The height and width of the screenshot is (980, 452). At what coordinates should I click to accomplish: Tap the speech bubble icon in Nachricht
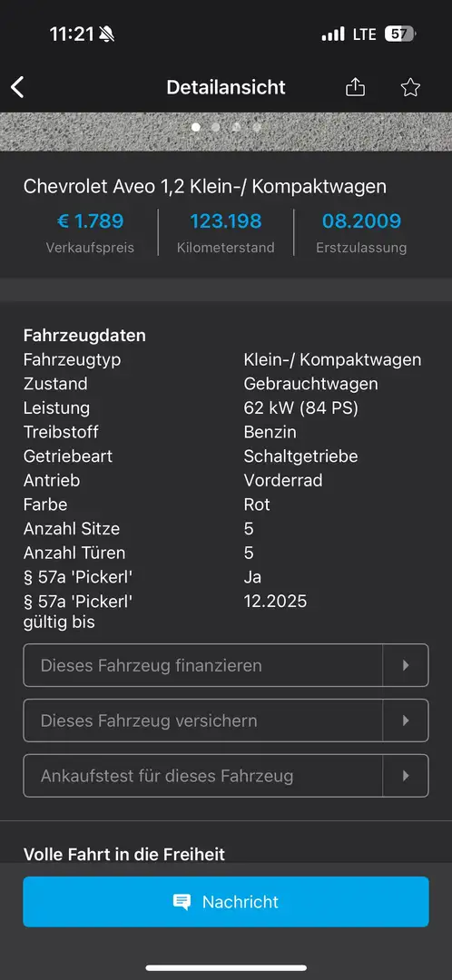(x=182, y=901)
